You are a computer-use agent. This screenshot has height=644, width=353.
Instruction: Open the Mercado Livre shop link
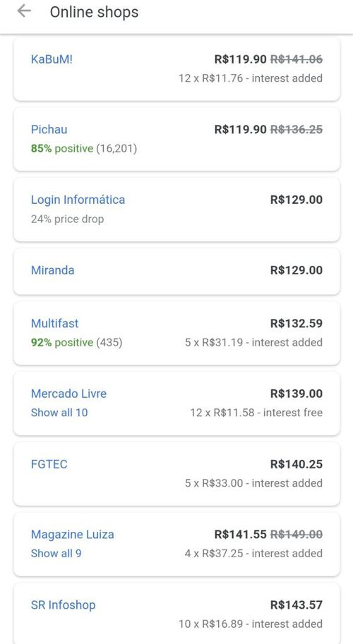coord(68,394)
